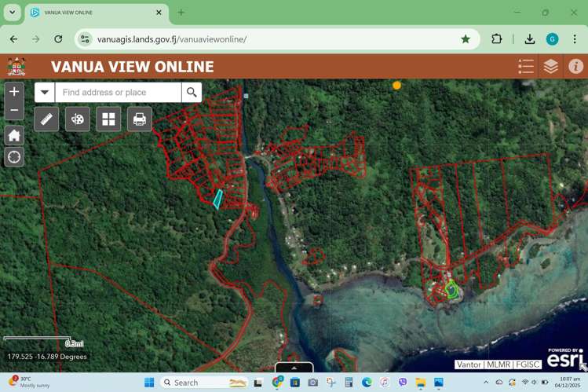The image size is (588, 392).
Task: Open the esri logo link
Action: [x=564, y=359]
